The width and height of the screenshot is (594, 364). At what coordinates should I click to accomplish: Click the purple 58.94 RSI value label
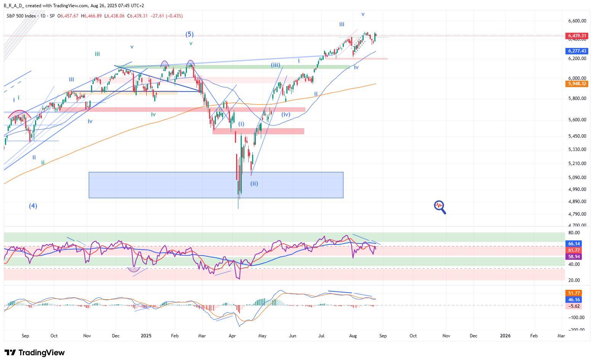click(574, 257)
